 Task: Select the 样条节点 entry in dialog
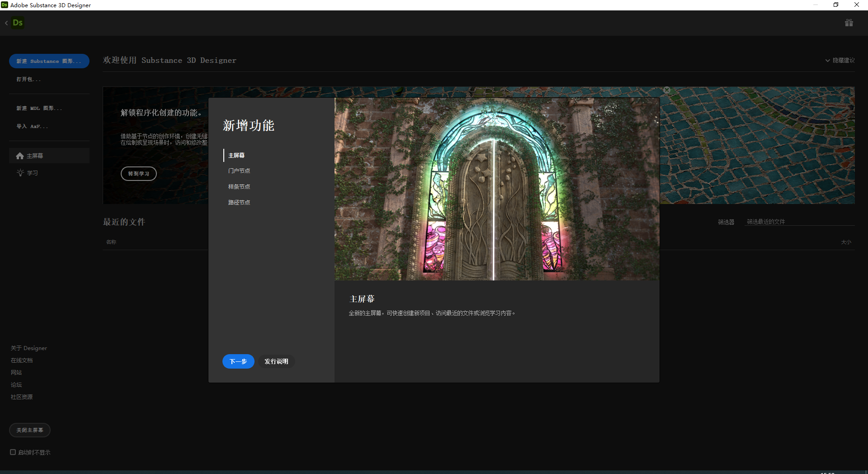click(239, 186)
